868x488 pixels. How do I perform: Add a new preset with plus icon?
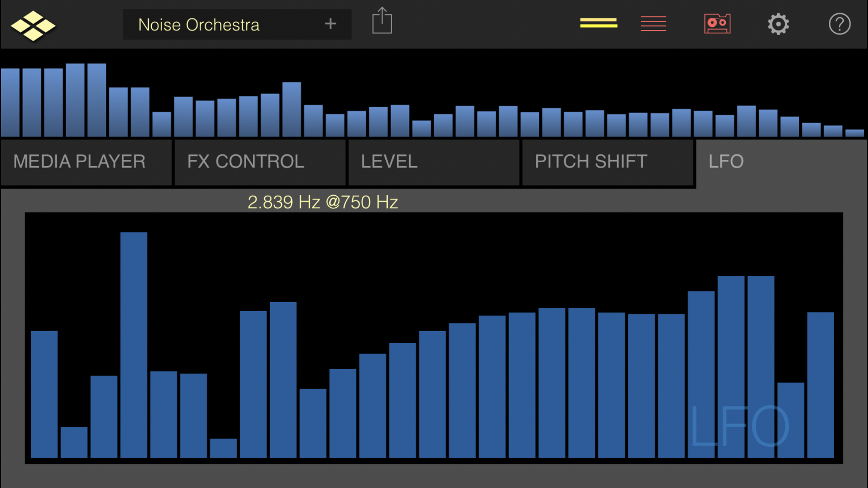(x=330, y=24)
